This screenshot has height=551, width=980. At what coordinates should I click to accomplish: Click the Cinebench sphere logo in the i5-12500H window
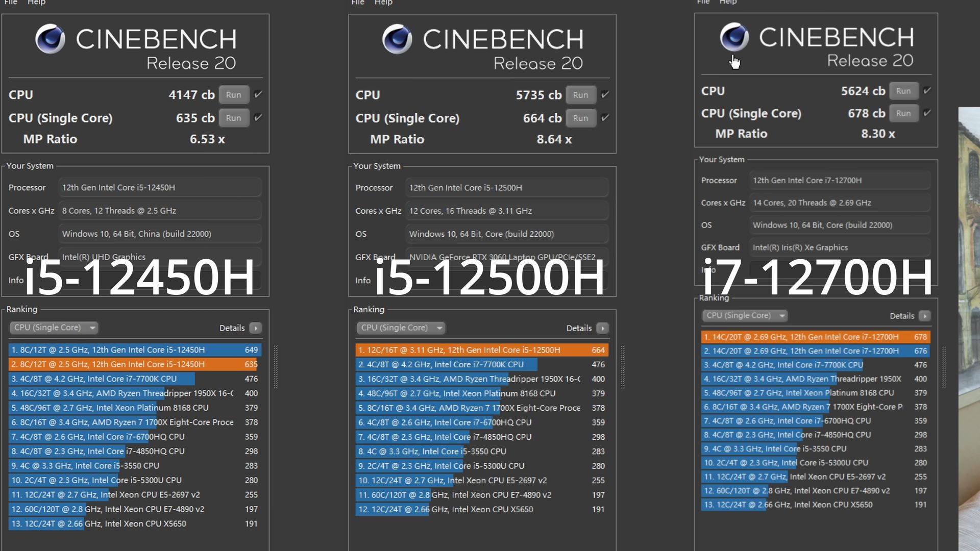click(x=397, y=39)
